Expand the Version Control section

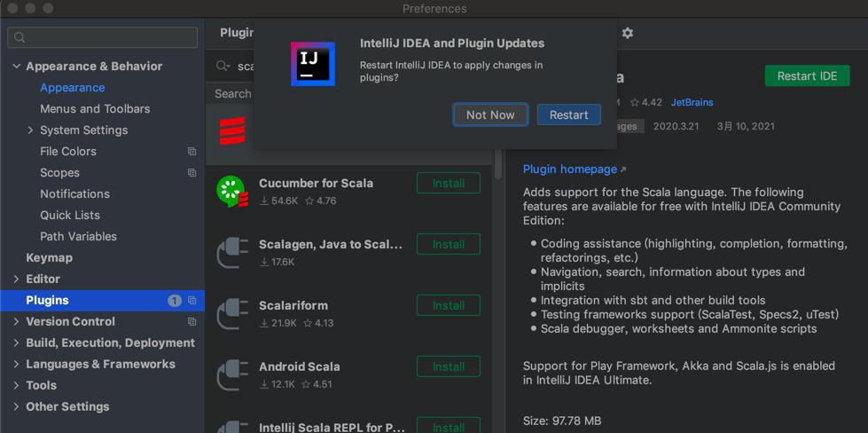click(x=16, y=322)
